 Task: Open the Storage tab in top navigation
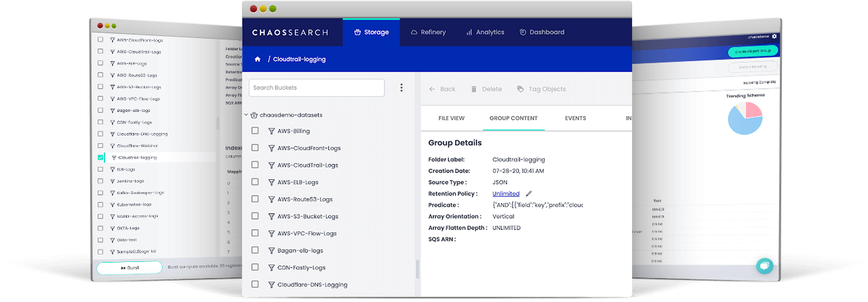(371, 32)
